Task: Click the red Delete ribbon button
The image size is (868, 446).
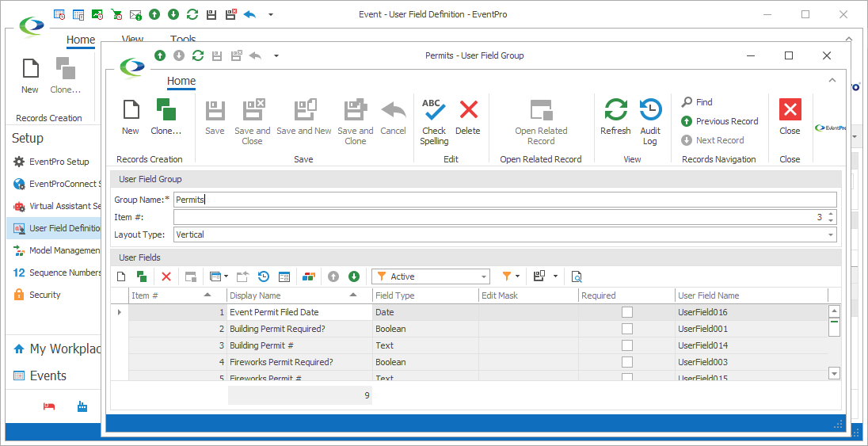Action: pyautogui.click(x=468, y=117)
